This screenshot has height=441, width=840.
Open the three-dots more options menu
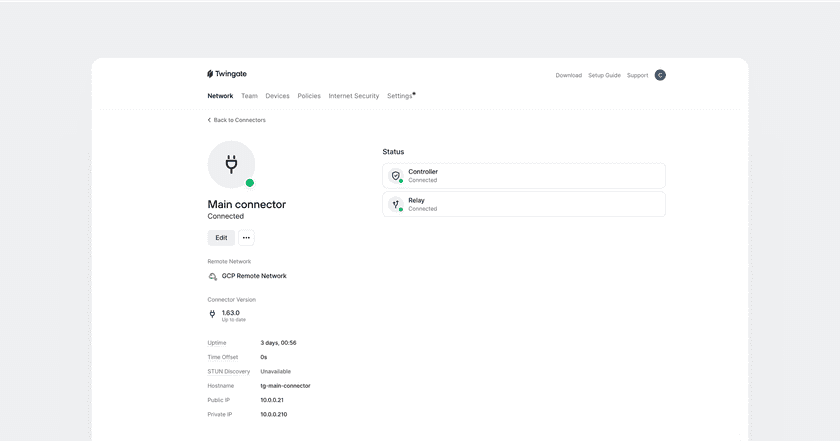click(246, 238)
